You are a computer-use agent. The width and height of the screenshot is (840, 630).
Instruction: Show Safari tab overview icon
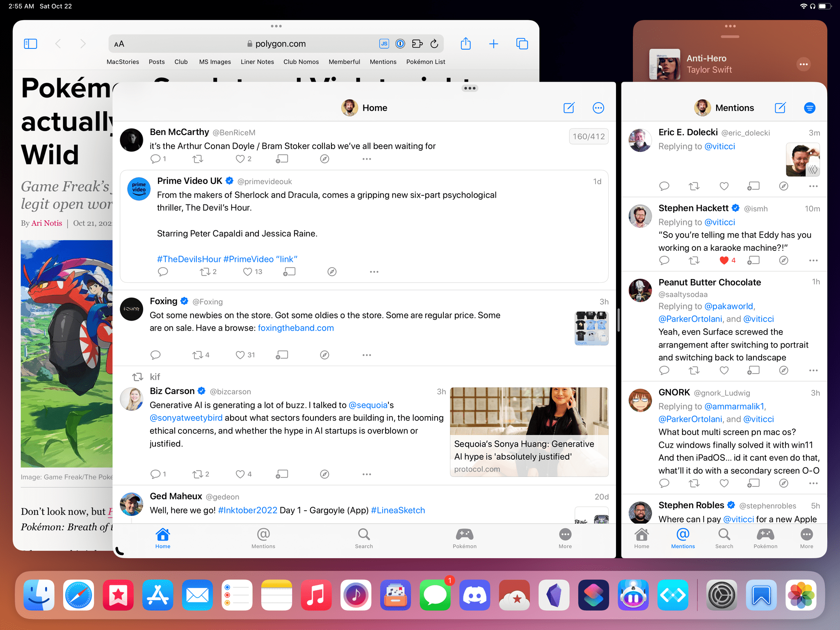point(522,44)
